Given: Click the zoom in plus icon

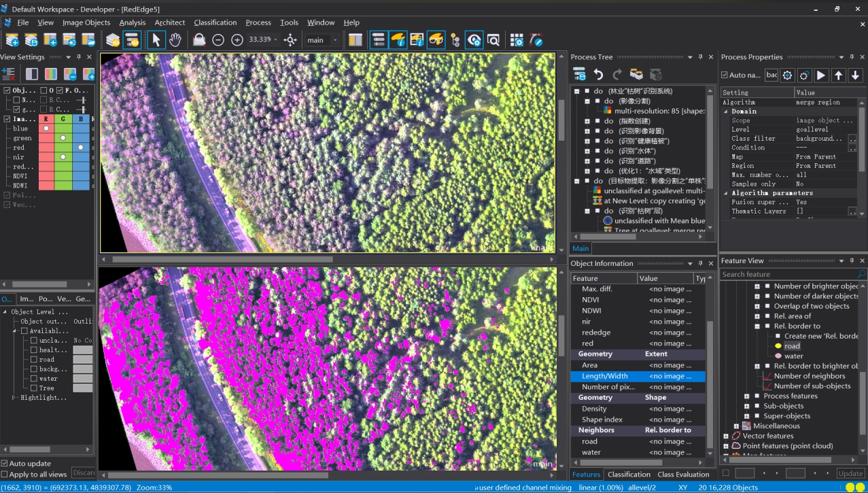Looking at the screenshot, I should 237,40.
